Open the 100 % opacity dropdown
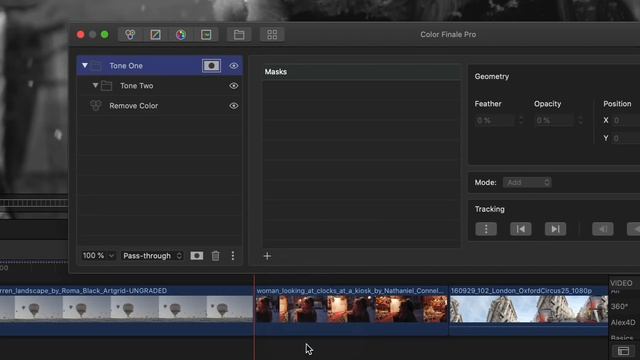Screen dimensions: 640x360 pos(98,256)
